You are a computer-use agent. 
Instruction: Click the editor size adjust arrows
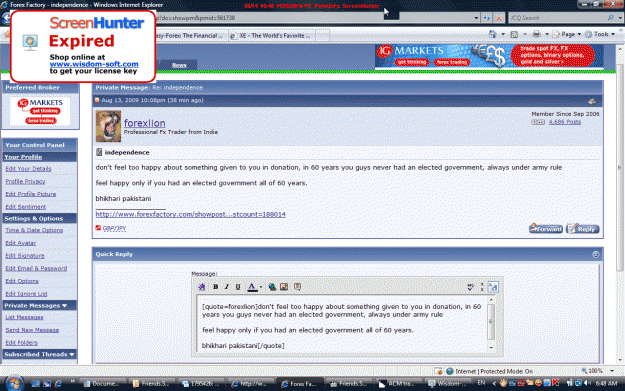point(482,287)
